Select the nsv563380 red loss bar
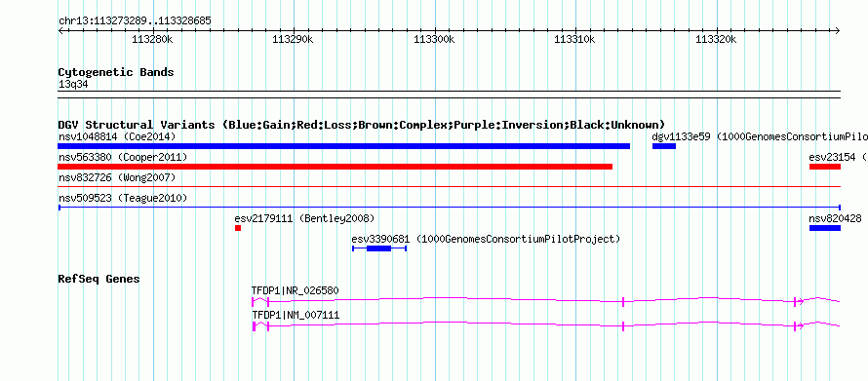This screenshot has height=381, width=868. pyautogui.click(x=335, y=167)
